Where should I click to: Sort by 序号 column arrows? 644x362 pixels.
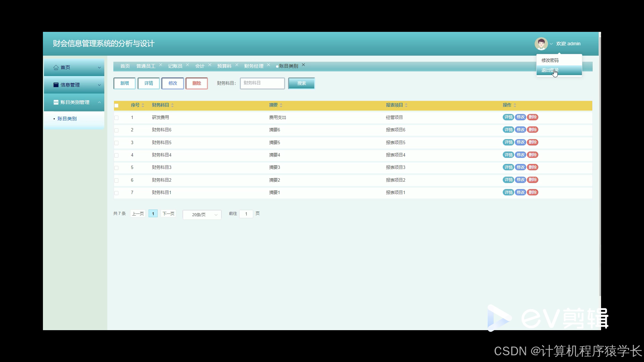point(143,105)
